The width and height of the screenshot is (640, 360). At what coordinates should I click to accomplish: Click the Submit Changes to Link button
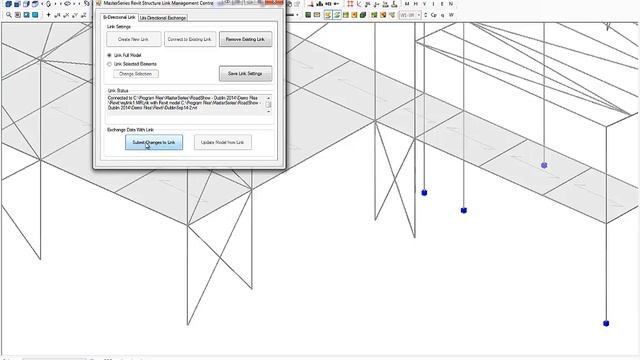pos(154,142)
